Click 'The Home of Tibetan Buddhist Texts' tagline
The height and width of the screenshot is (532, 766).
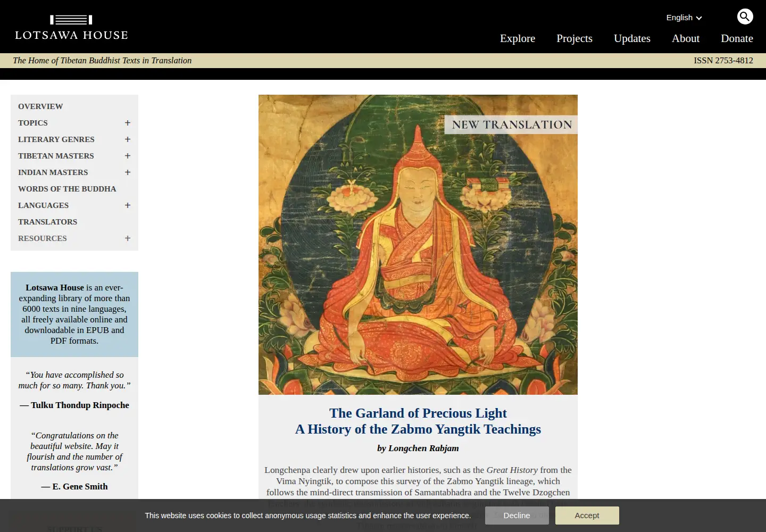(x=102, y=61)
